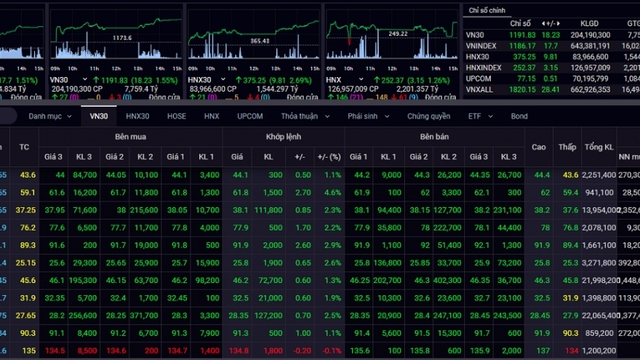Click the Chỉ số column header
Screen dimensions: 640x360
coord(520,24)
